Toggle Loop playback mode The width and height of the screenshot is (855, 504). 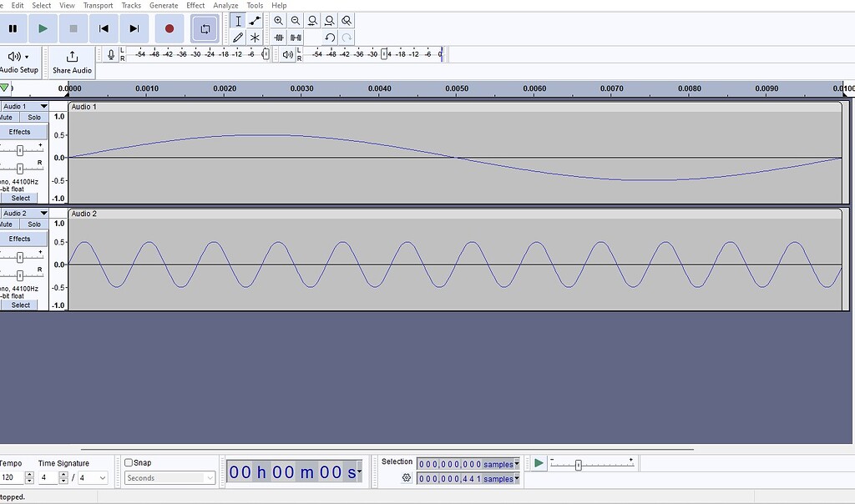(x=205, y=28)
